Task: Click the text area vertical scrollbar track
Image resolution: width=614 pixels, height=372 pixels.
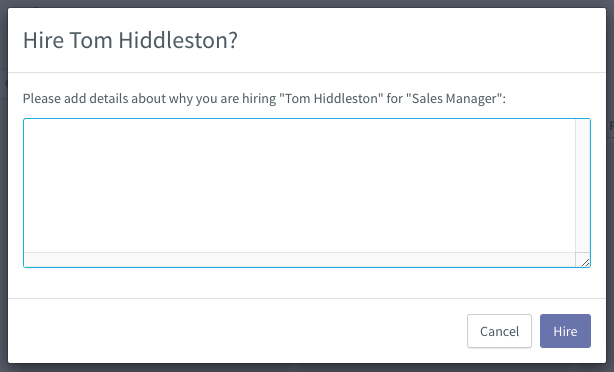Action: click(x=583, y=186)
